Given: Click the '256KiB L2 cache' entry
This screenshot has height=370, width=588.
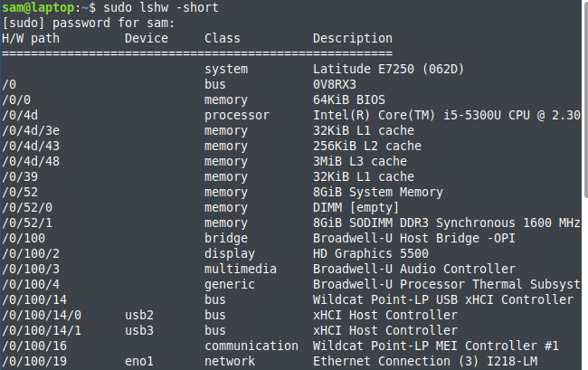Looking at the screenshot, I should coord(367,147).
